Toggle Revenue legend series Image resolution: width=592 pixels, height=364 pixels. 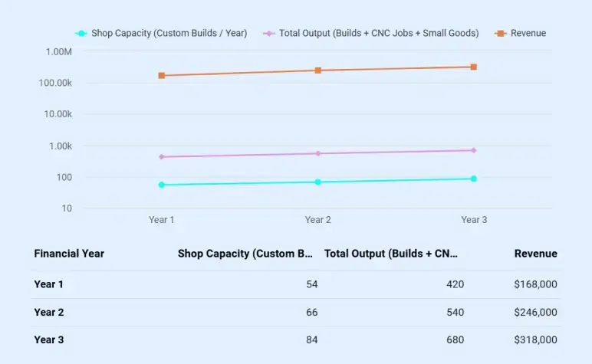click(x=521, y=34)
